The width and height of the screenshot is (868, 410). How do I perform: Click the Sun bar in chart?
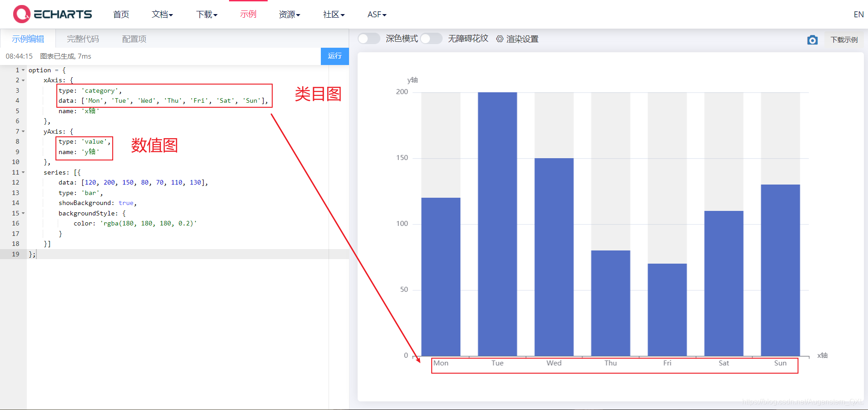tap(780, 270)
